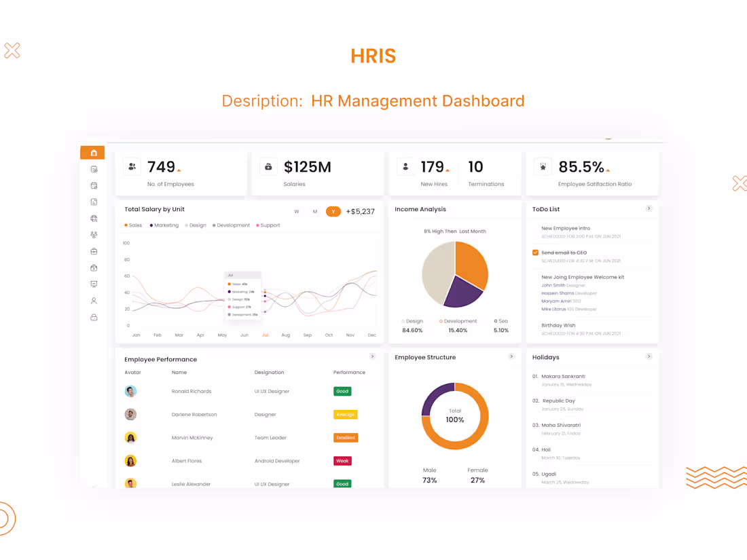The image size is (747, 560).
Task: Expand the Holidays panel chevron
Action: 649,356
